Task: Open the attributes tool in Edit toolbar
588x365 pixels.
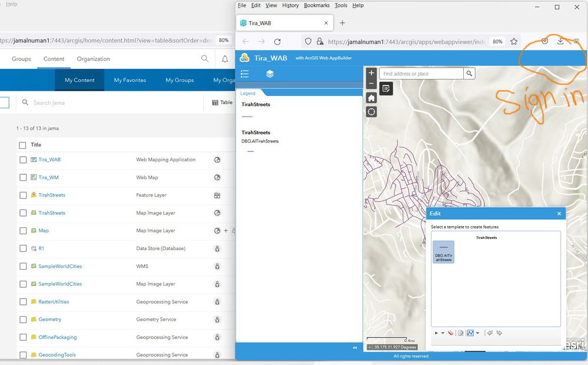Action: pos(460,333)
